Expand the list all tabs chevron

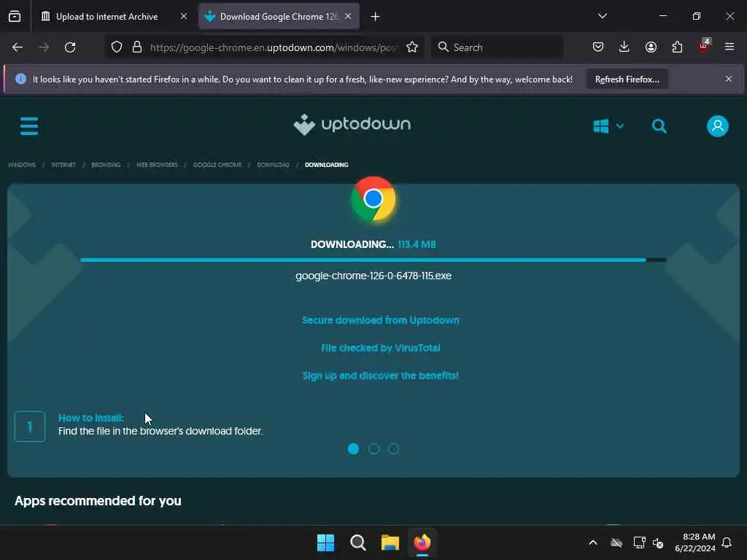[x=602, y=16]
